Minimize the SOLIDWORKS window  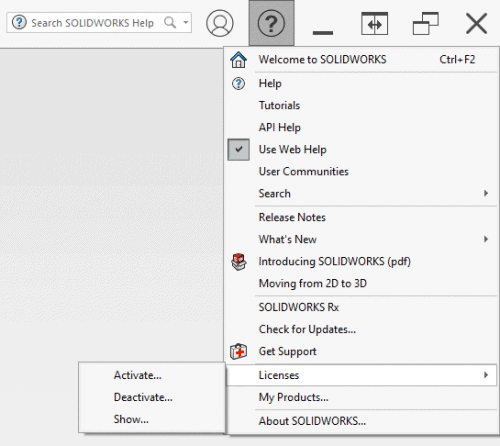[323, 33]
